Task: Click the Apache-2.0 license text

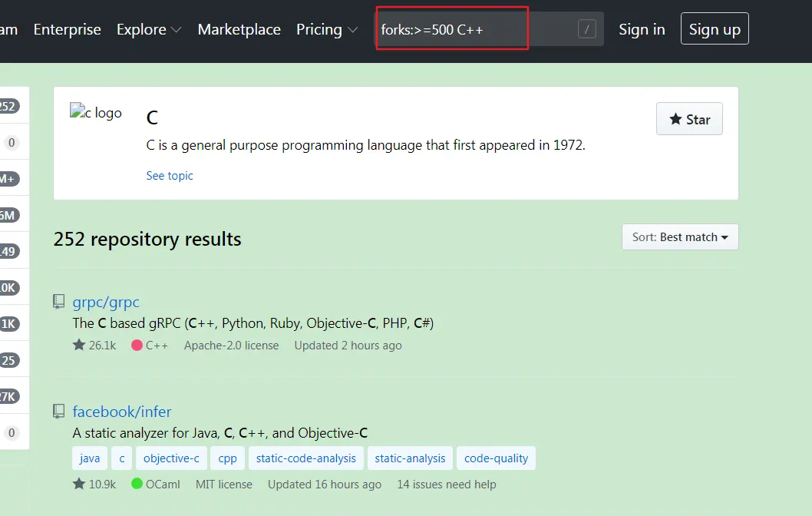Action: tap(232, 345)
